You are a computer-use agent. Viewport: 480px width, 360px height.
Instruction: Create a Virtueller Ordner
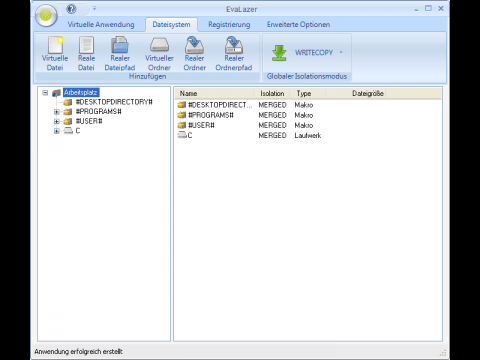pos(159,53)
